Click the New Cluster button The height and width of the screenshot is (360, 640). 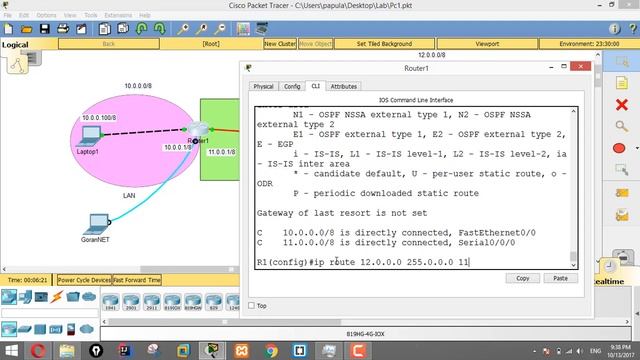[x=280, y=44]
